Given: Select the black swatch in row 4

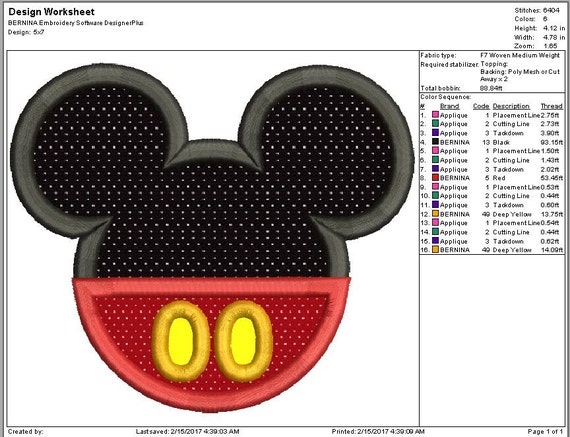Looking at the screenshot, I should click(x=435, y=142).
